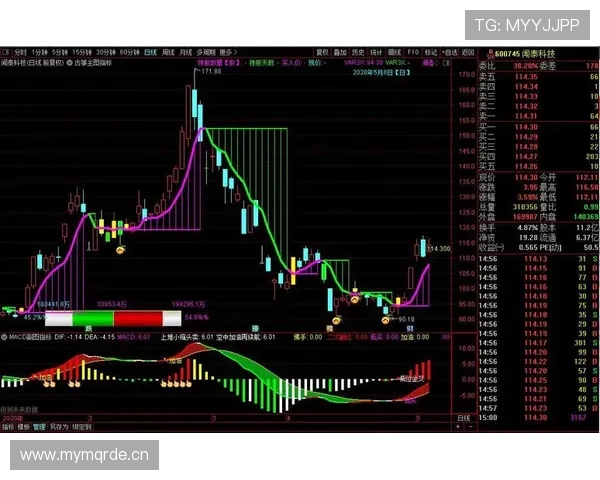This screenshot has width=600, height=480.
Task: Click the 标记 mark toolbar item
Action: [x=430, y=52]
